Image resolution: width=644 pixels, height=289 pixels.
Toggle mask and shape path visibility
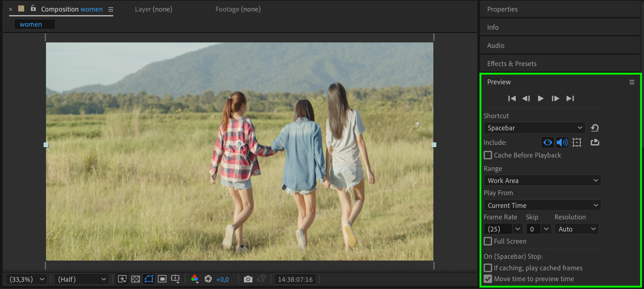(149, 279)
